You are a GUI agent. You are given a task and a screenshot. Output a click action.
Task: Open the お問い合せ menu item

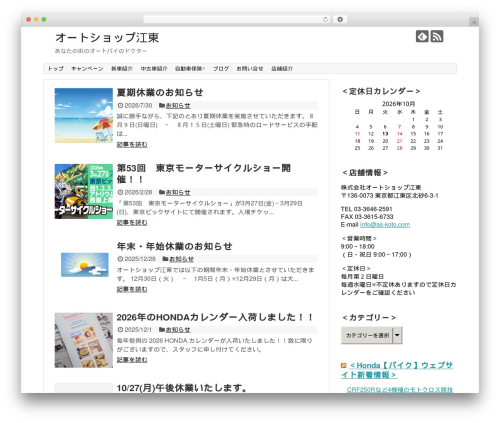click(250, 69)
